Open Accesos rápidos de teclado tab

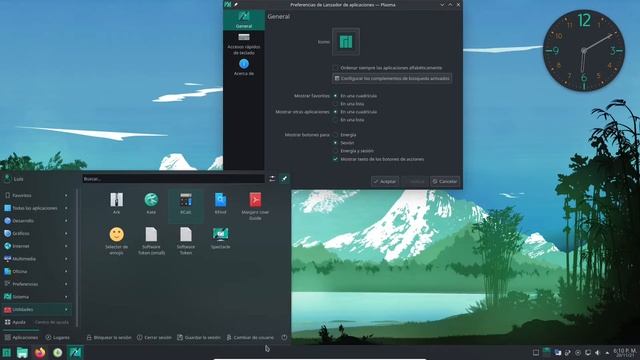[244, 44]
